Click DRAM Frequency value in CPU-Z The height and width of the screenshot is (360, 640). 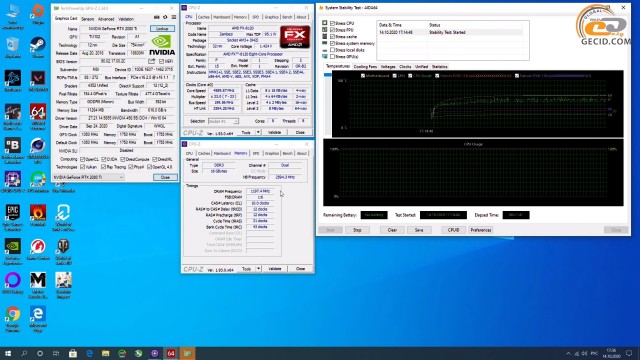[260, 191]
